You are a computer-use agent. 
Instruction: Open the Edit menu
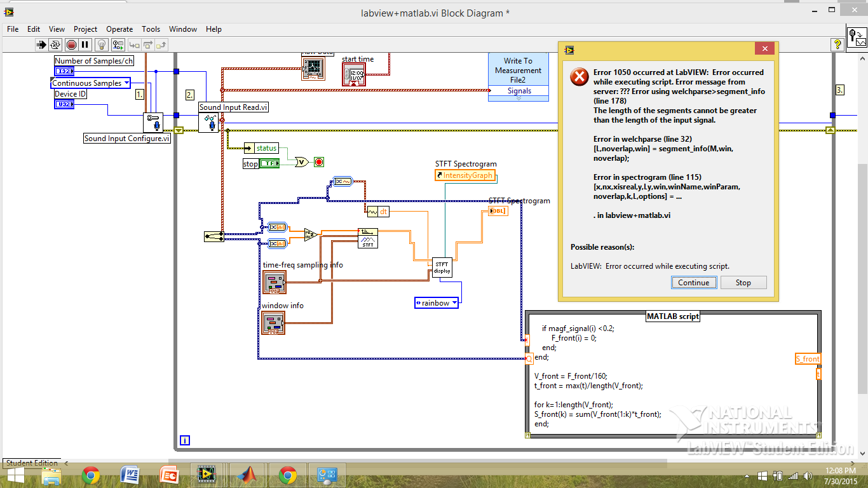34,29
